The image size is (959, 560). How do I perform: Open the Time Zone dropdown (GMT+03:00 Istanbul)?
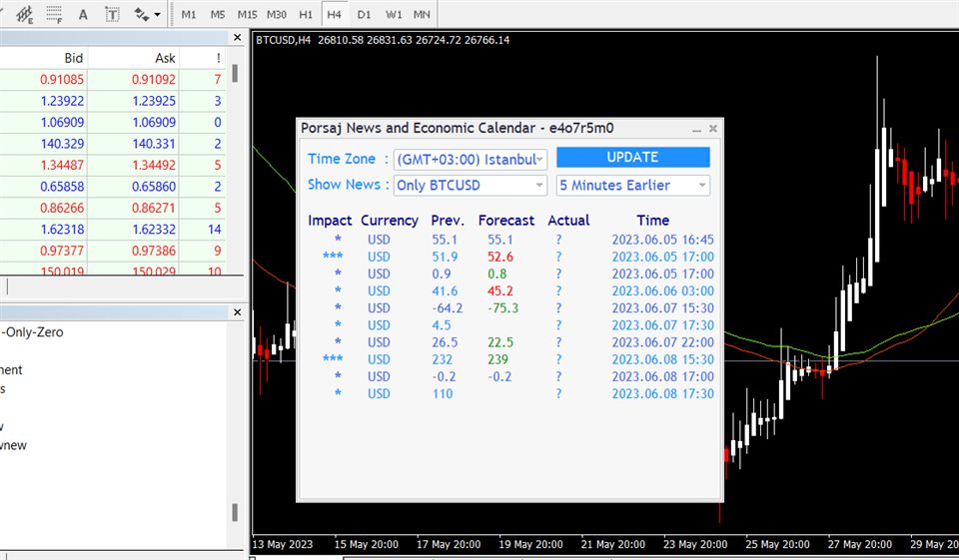471,159
